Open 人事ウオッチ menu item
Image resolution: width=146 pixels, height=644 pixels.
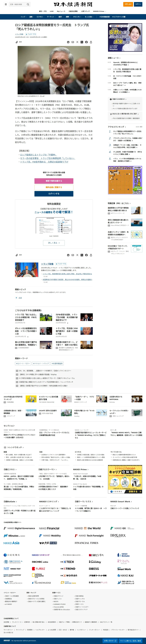[85, 11]
